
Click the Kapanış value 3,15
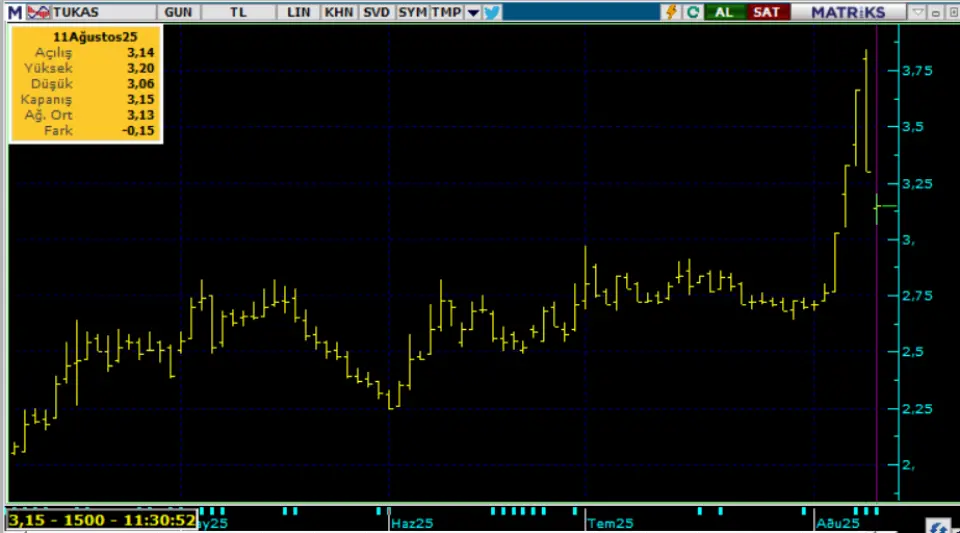(x=141, y=99)
